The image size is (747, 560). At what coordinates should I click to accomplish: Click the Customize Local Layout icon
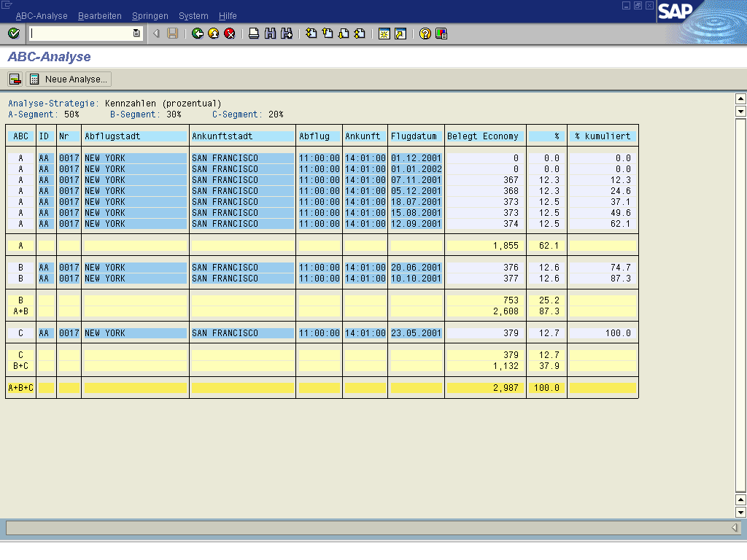point(441,34)
